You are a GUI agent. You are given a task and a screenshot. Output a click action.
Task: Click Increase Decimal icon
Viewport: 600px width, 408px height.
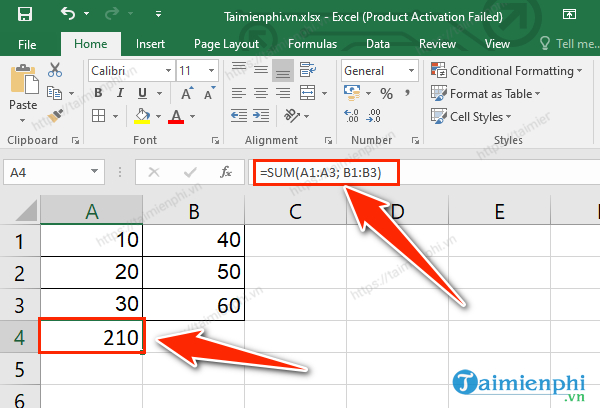(x=351, y=116)
